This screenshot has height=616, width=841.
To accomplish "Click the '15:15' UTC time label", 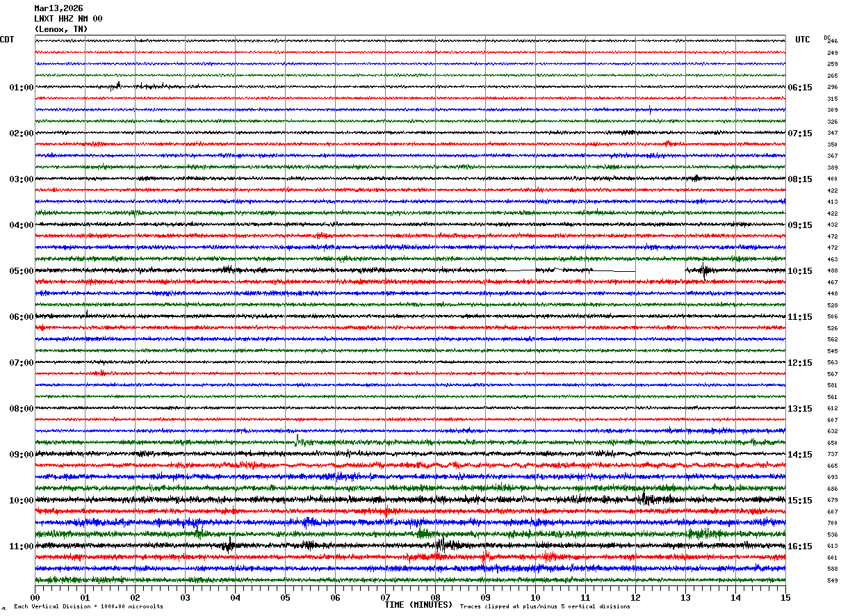I will pyautogui.click(x=799, y=501).
